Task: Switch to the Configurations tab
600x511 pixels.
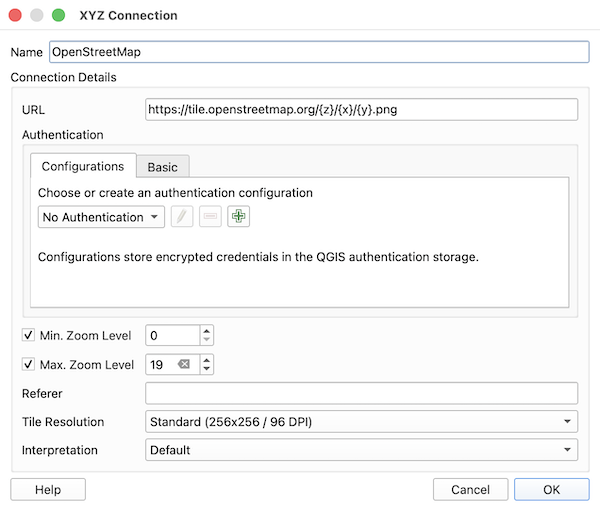Action: click(83, 166)
